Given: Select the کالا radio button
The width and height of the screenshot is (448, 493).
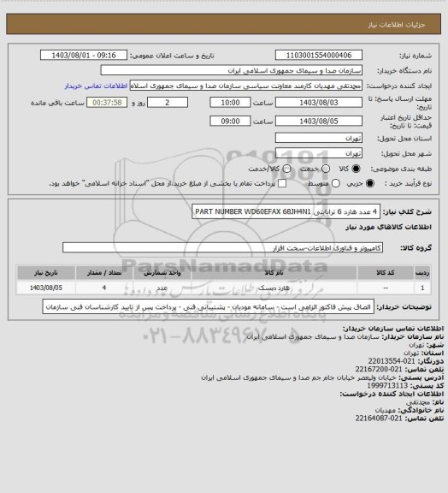Looking at the screenshot, I should coord(356,169).
